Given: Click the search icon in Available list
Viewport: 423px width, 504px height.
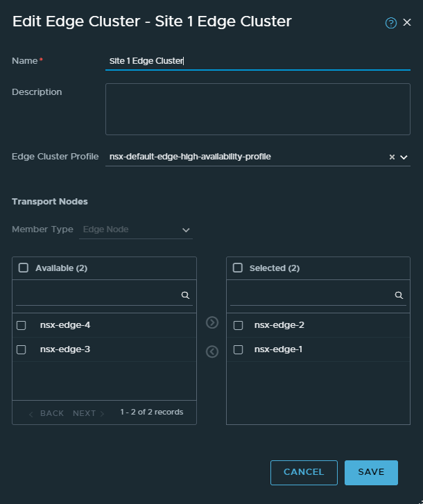Looking at the screenshot, I should tap(185, 295).
